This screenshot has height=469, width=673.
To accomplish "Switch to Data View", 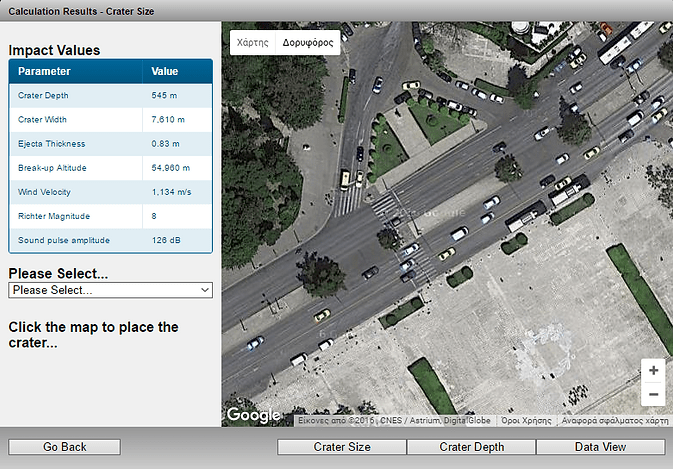I will [600, 447].
